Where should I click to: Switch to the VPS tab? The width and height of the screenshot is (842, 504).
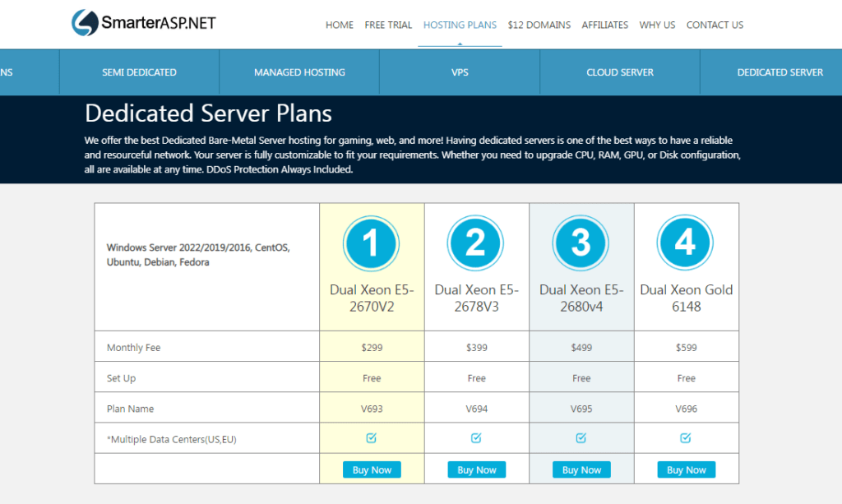459,72
